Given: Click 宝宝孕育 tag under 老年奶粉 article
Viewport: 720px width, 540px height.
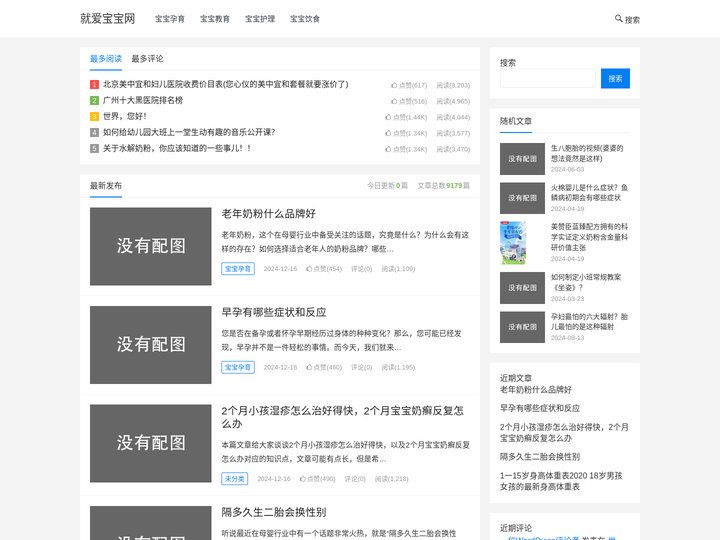Looking at the screenshot, I should point(238,269).
